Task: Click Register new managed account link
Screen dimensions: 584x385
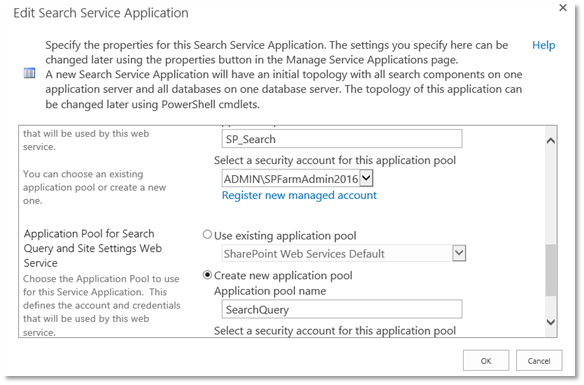Action: (x=299, y=195)
